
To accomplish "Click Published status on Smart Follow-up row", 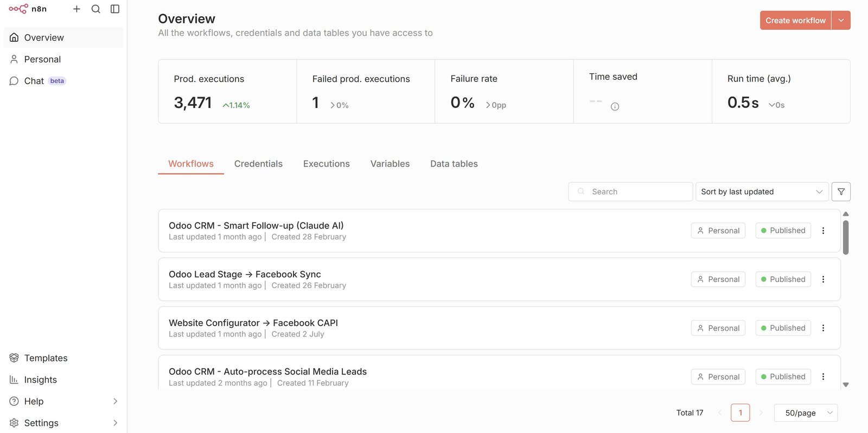I will click(783, 231).
